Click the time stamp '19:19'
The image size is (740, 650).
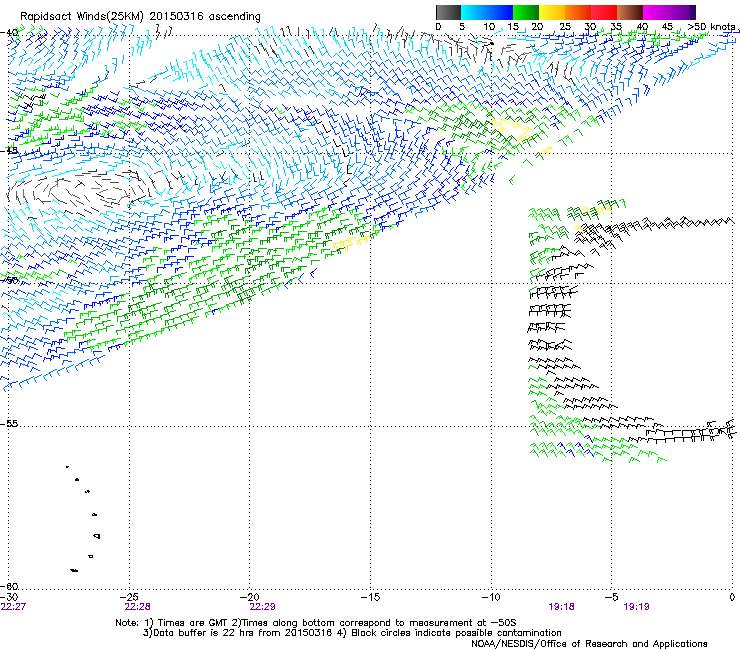pos(636,607)
